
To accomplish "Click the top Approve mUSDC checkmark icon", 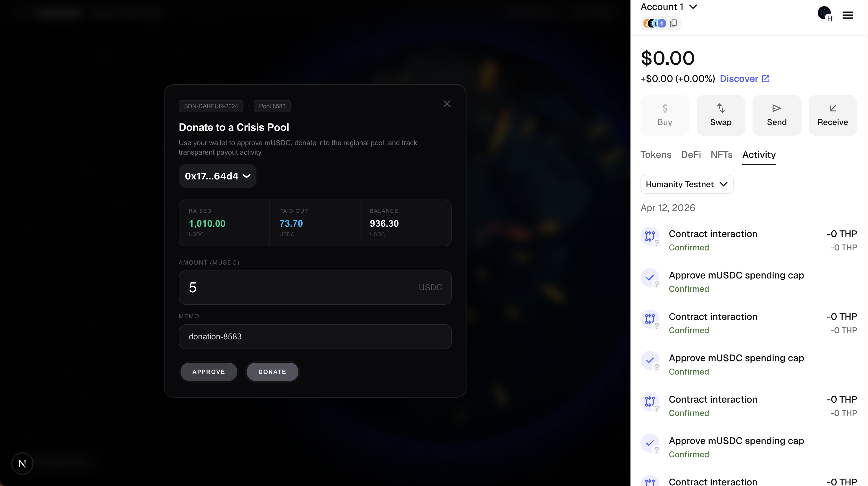I will click(650, 278).
